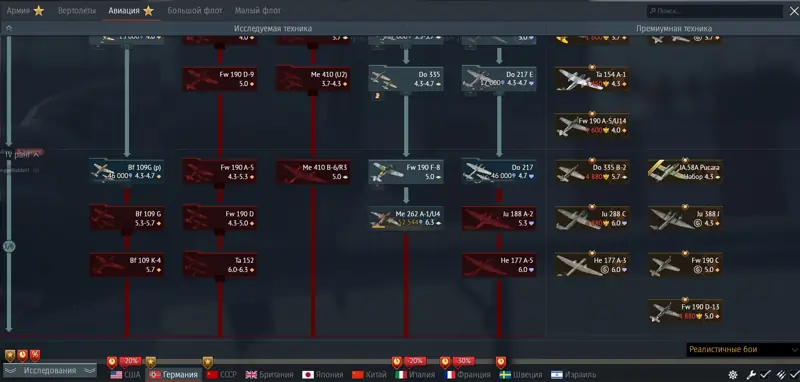Select the premium Ta 154 A-1 aircraft
The image size is (800, 382).
point(592,79)
